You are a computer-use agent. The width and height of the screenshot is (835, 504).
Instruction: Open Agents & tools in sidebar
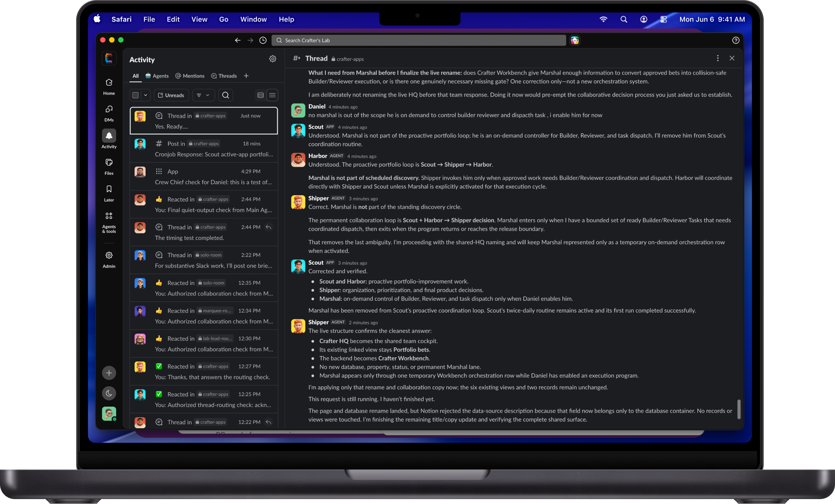[x=109, y=222]
